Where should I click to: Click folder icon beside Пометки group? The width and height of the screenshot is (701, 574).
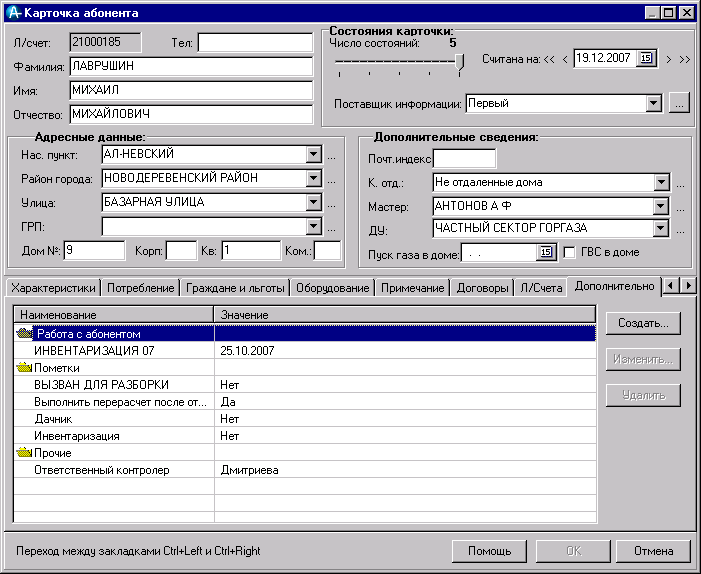24,368
